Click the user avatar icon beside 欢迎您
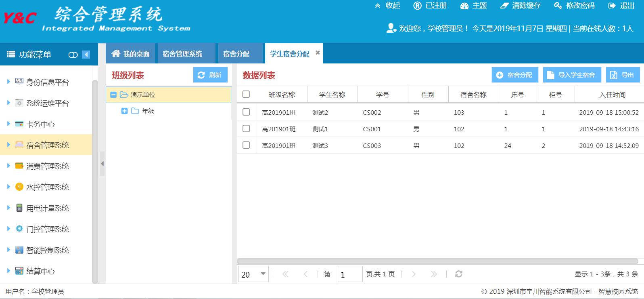 click(x=391, y=28)
